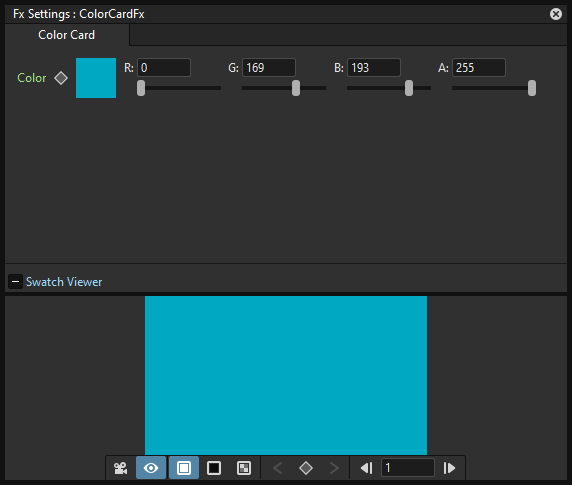Jump to the next keyframe arrow
The image size is (572, 485).
(x=334, y=468)
